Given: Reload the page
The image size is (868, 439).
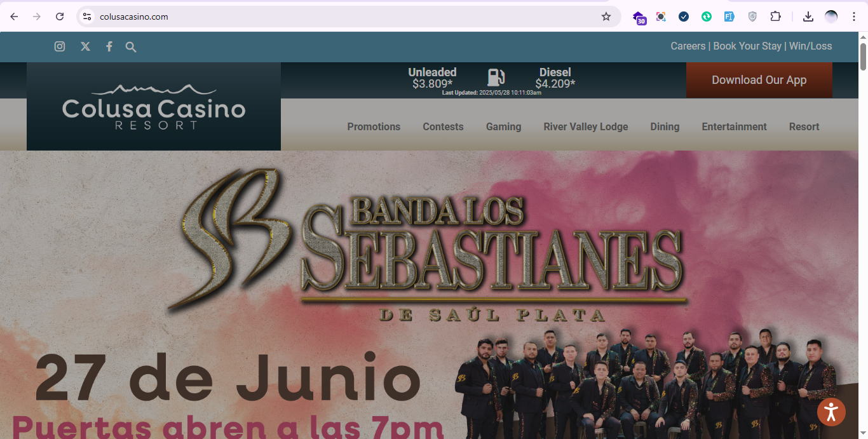Looking at the screenshot, I should pos(60,17).
